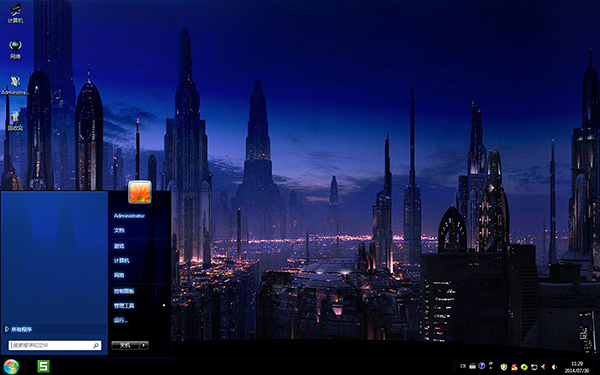Launch the green S taskbar app
Image resolution: width=600 pixels, height=375 pixels.
43,366
